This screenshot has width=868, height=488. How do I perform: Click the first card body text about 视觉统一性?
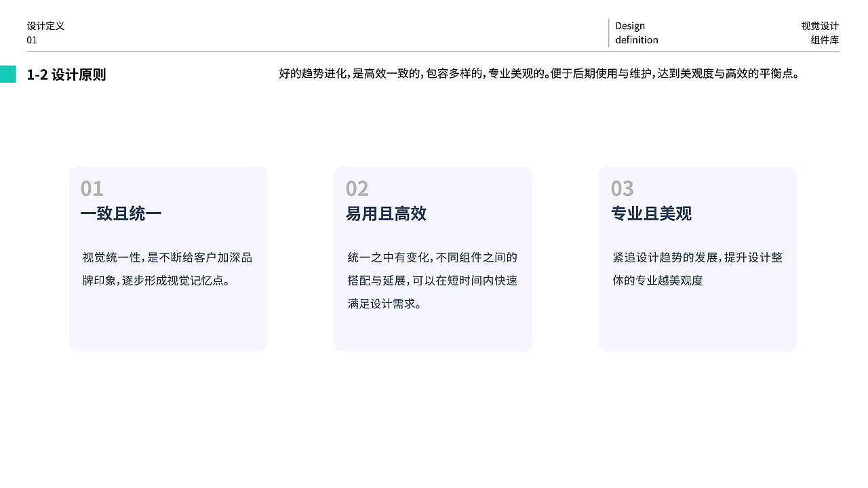(168, 269)
